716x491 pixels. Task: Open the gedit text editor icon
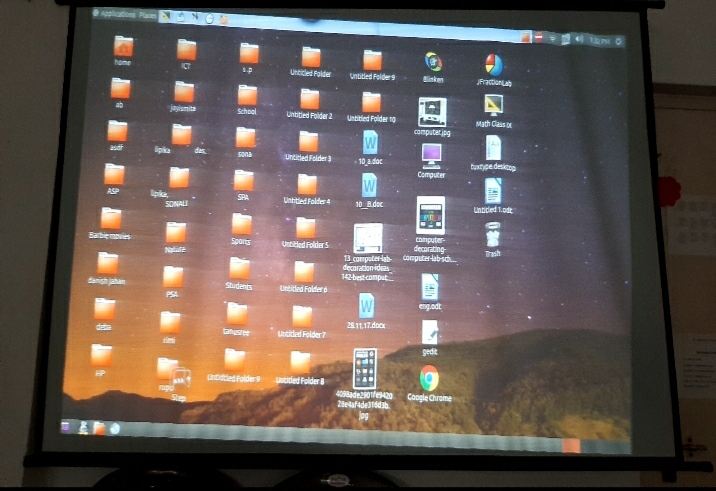coord(430,332)
